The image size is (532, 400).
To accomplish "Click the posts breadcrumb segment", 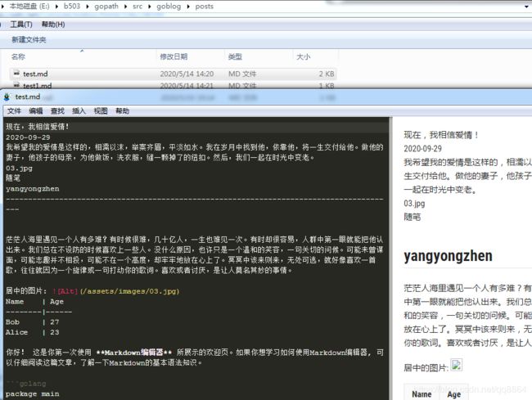I will pyautogui.click(x=205, y=6).
